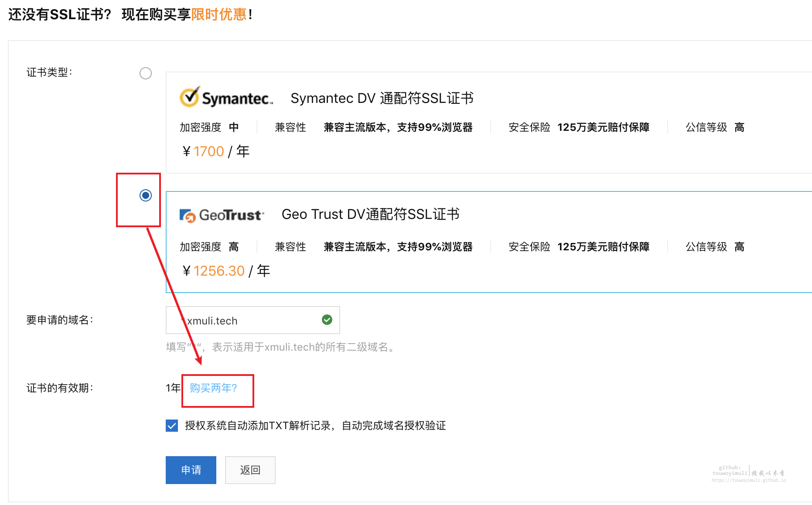Click Symantec's 125万美元赔付保障 text
The width and height of the screenshot is (812, 505).
pyautogui.click(x=604, y=127)
